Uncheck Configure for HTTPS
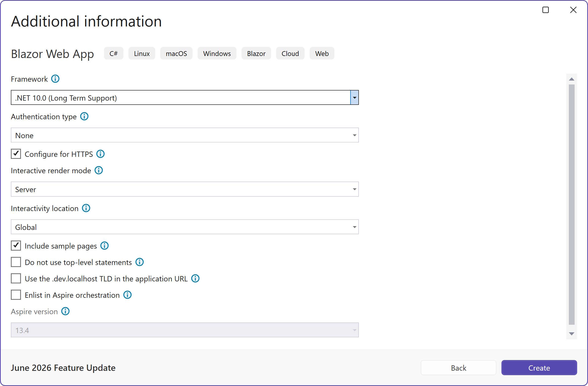588x386 pixels. pos(16,154)
